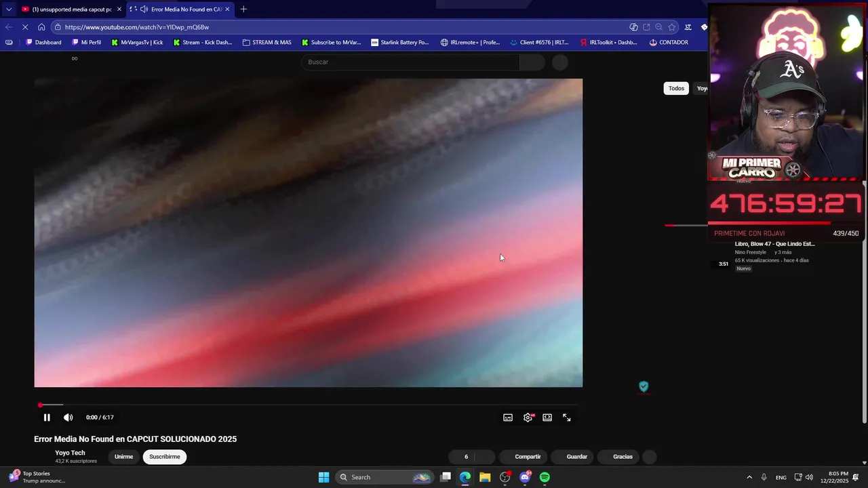Click the blue shield badge near the player
The height and width of the screenshot is (488, 868).
tap(644, 386)
